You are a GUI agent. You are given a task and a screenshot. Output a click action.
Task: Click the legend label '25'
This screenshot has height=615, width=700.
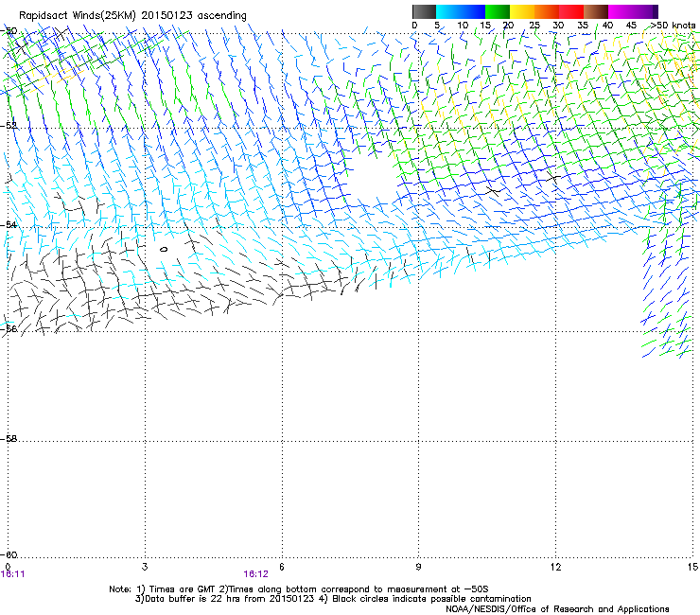coord(534,26)
